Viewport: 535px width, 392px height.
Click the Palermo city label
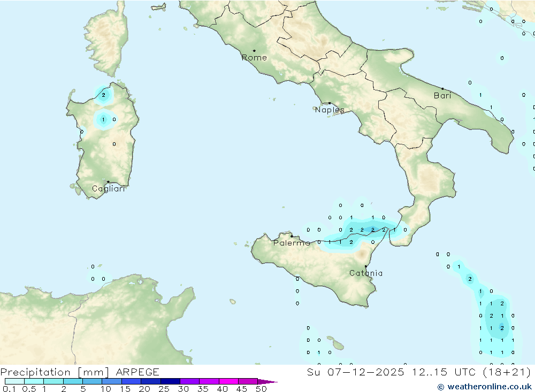[x=292, y=243]
